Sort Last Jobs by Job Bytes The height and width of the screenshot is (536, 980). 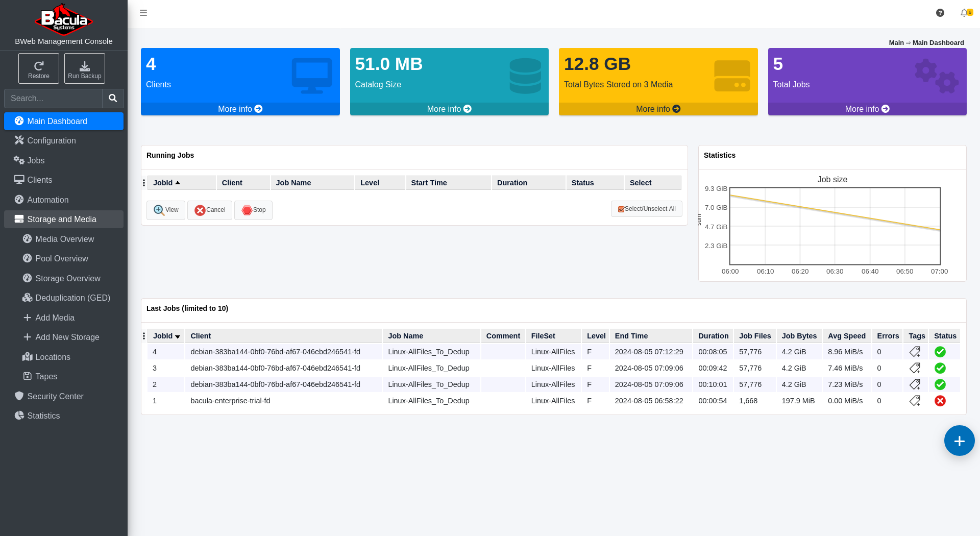tap(799, 336)
